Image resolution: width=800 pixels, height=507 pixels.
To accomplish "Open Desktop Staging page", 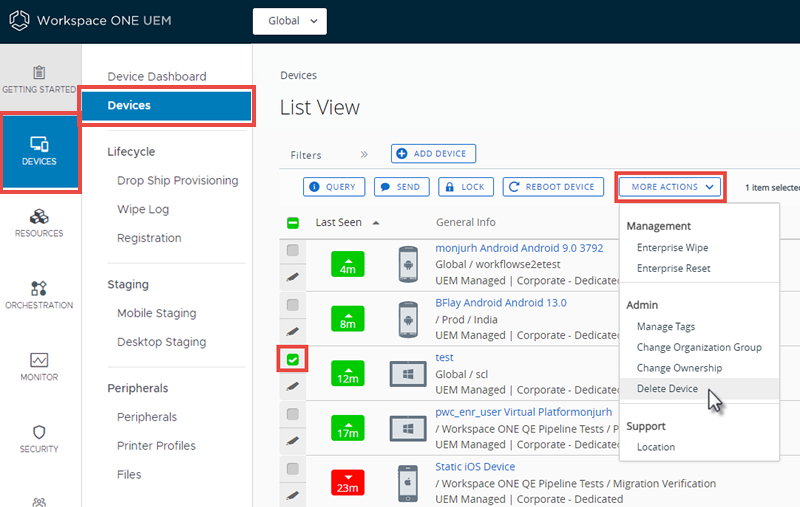I will point(162,342).
